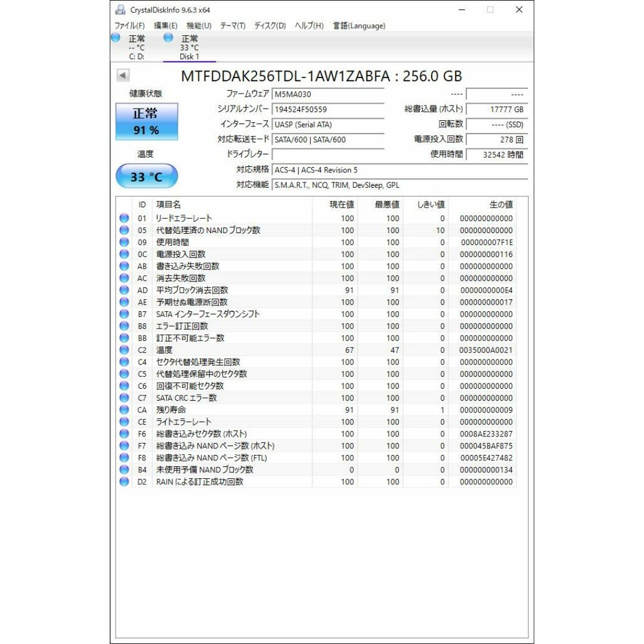Open the ファイル(F) menu
The width and height of the screenshot is (644, 644).
tap(129, 26)
